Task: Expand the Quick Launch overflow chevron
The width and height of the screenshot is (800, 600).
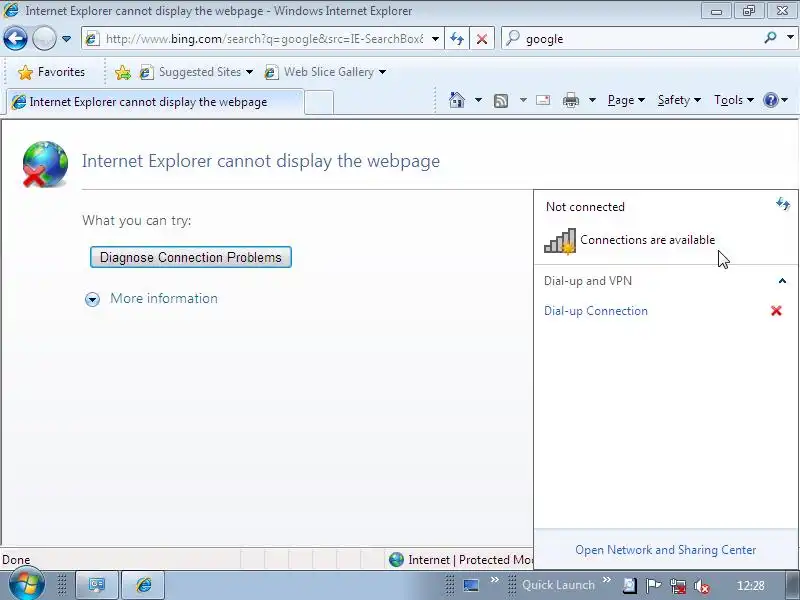Action: pos(606,580)
